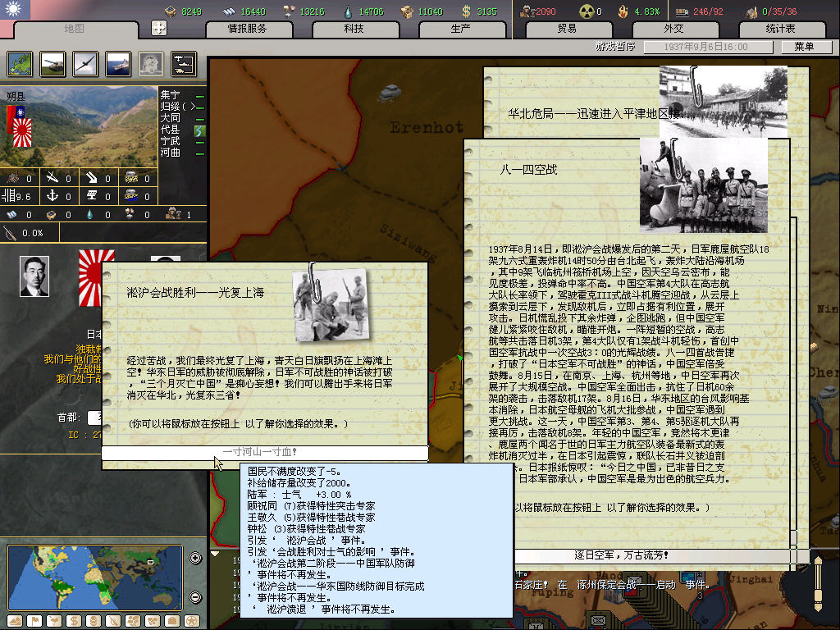Image resolution: width=840 pixels, height=630 pixels.
Task: Click the dollar sign map mode icon
Action: 74,621
